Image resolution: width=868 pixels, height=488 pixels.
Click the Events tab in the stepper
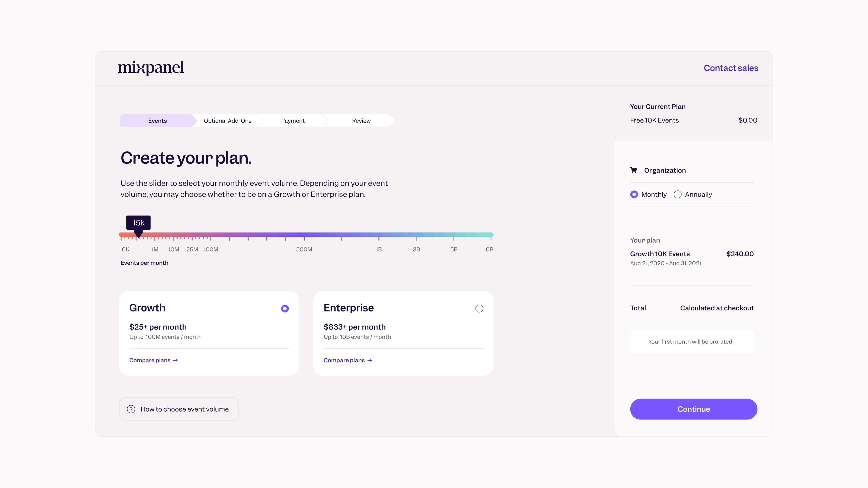pos(157,120)
